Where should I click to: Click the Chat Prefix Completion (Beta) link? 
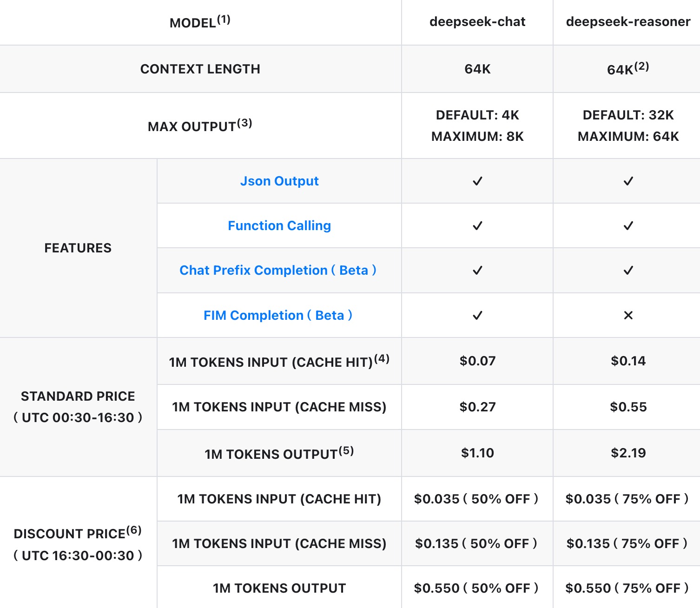click(x=278, y=270)
